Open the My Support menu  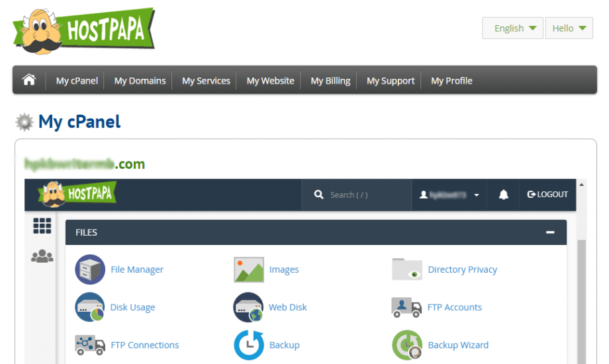[391, 81]
